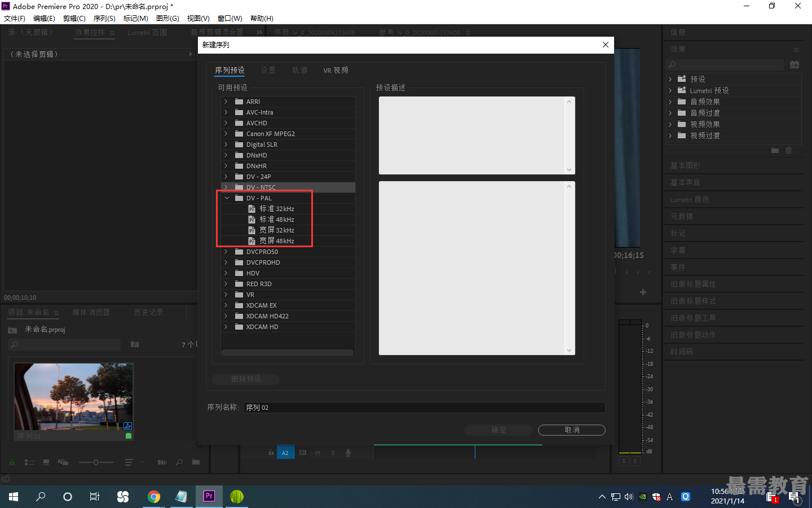Click the create bin from search icon

click(x=135, y=344)
